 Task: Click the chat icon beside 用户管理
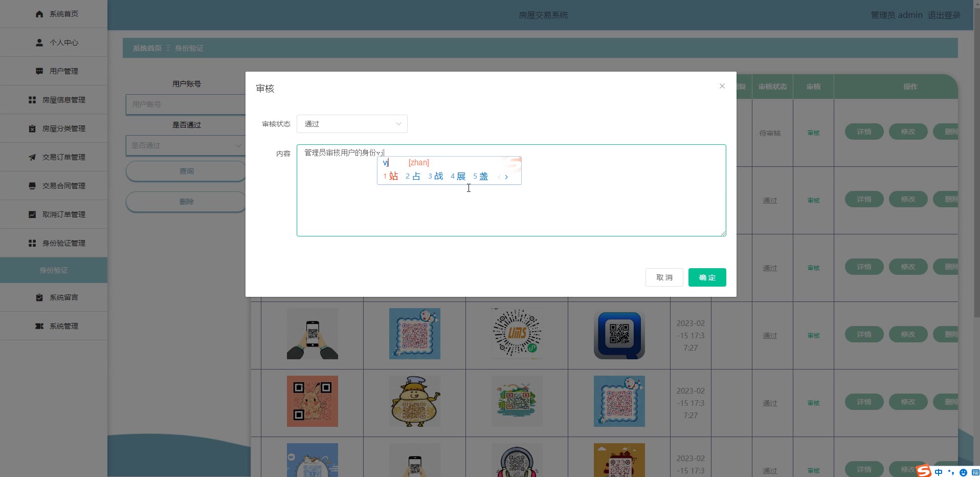[39, 71]
